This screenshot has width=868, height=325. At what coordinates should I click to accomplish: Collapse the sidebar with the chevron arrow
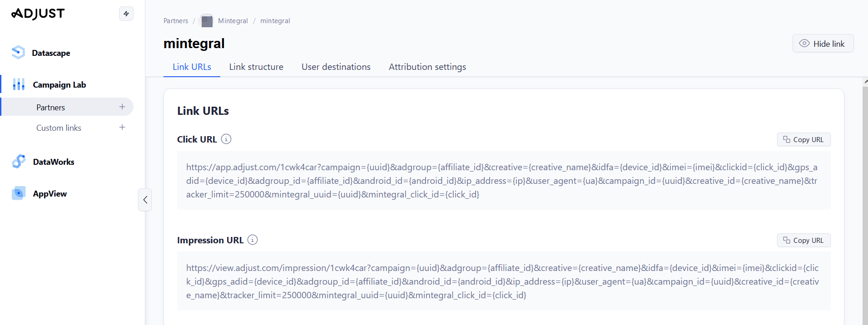[x=145, y=200]
